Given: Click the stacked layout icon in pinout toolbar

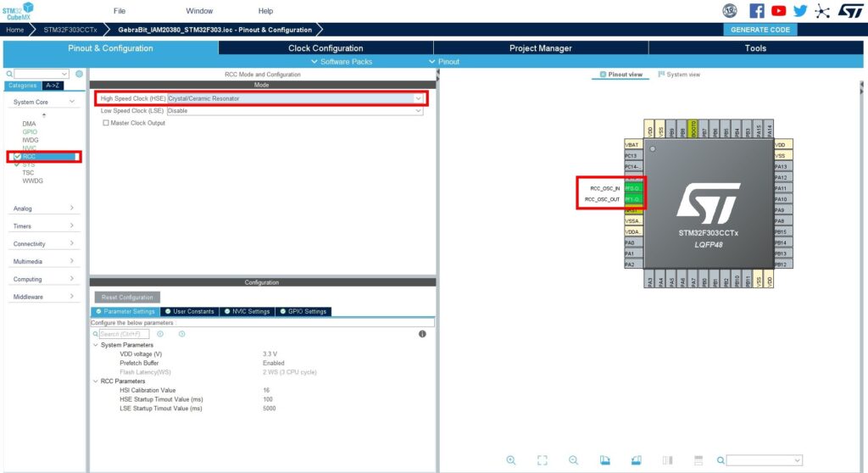Looking at the screenshot, I should [698, 460].
